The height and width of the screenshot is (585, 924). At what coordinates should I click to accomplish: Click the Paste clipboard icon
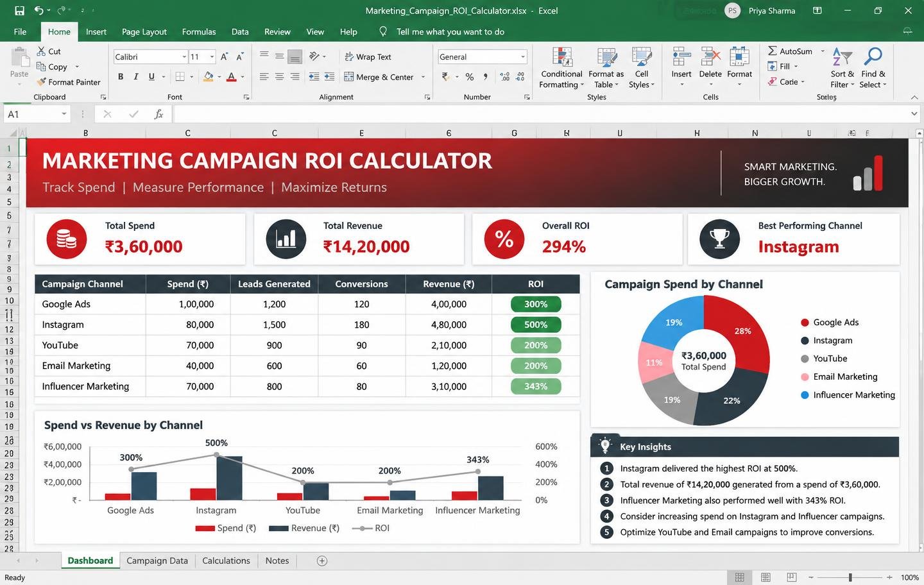point(19,58)
